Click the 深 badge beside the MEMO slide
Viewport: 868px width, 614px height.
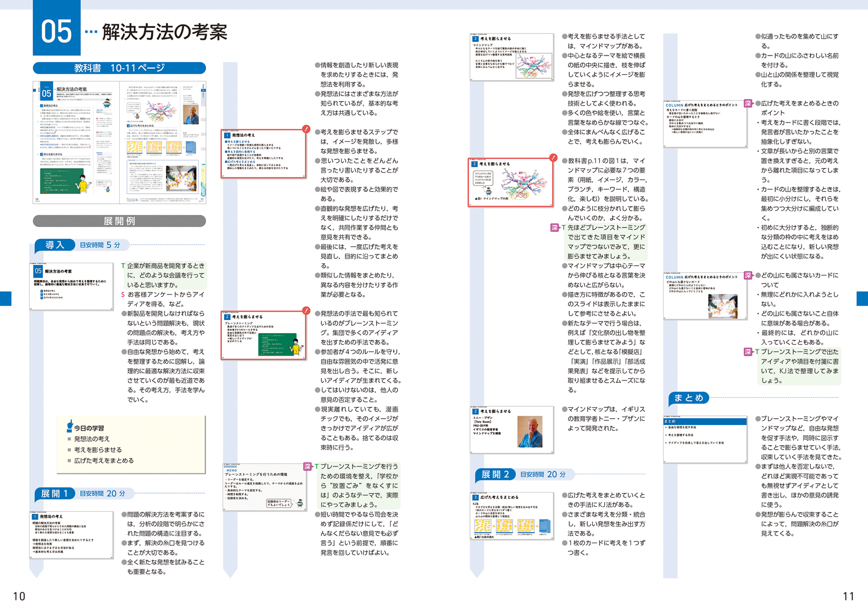[308, 467]
